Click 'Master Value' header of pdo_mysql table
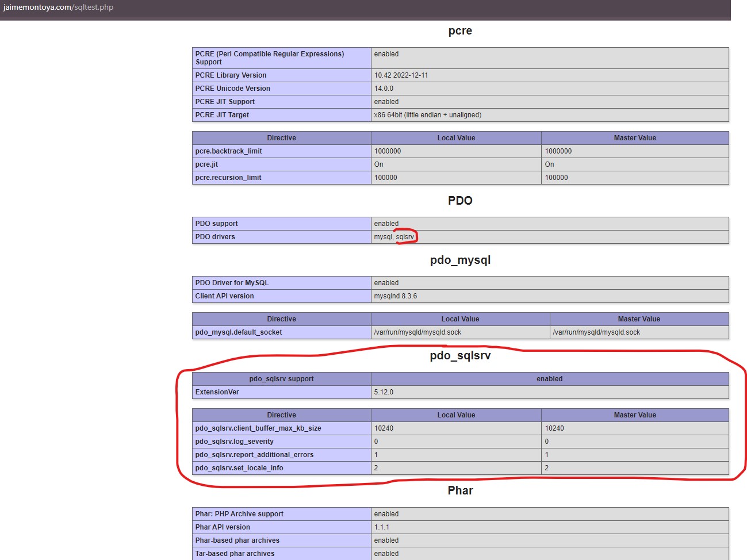 click(x=639, y=319)
